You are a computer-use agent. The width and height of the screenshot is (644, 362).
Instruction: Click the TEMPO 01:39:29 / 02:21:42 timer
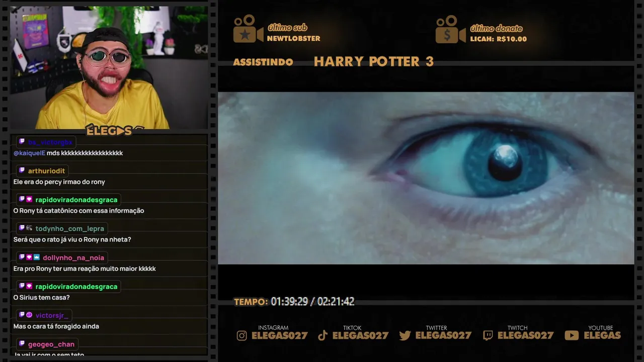click(x=294, y=302)
